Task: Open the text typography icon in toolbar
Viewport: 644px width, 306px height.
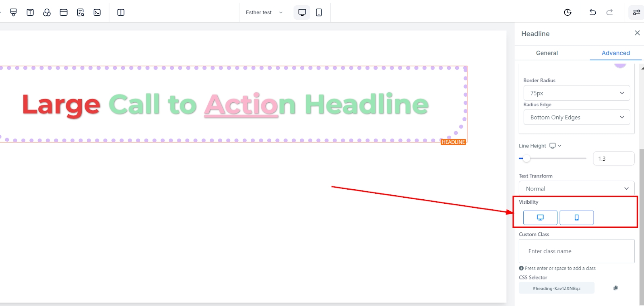Action: coord(30,12)
